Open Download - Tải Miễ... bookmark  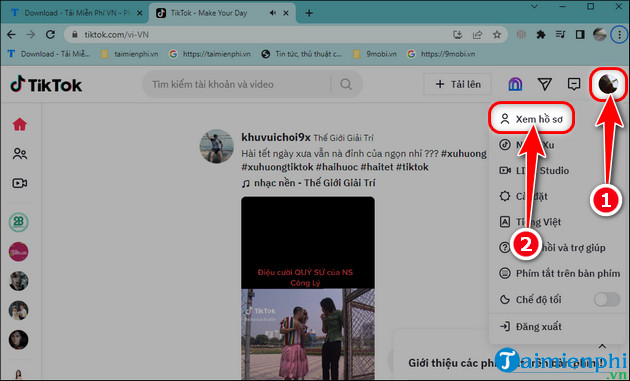tap(49, 54)
